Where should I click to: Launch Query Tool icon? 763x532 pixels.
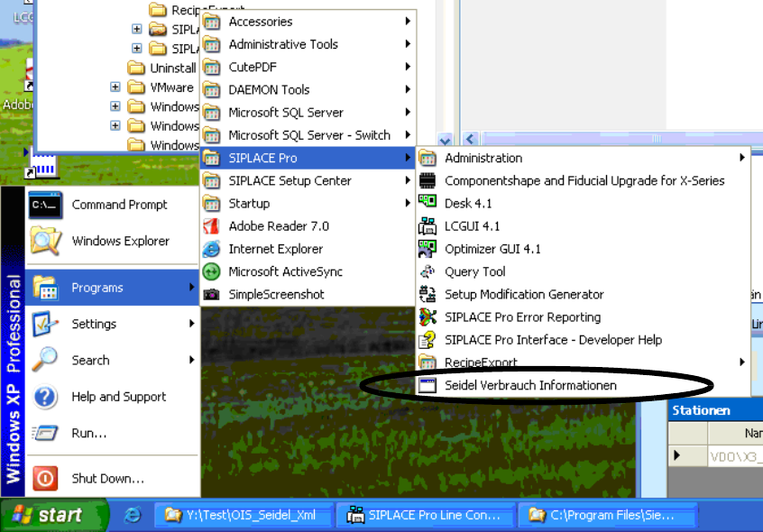click(427, 271)
